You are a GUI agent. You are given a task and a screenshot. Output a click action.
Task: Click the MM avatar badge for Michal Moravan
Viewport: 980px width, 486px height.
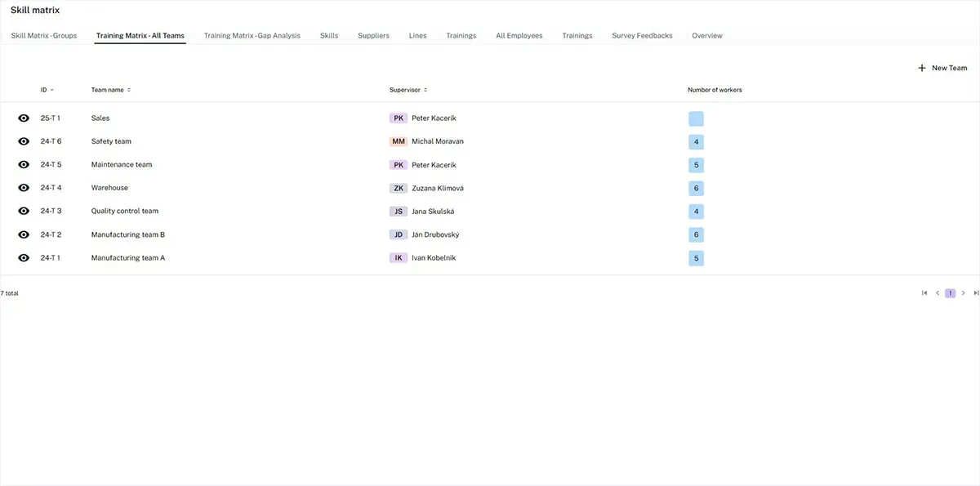[399, 141]
